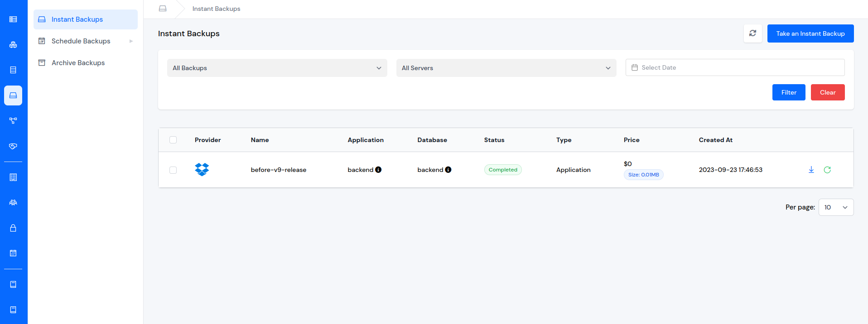Refresh the instant backups list
Image resolution: width=868 pixels, height=324 pixels.
coord(752,33)
